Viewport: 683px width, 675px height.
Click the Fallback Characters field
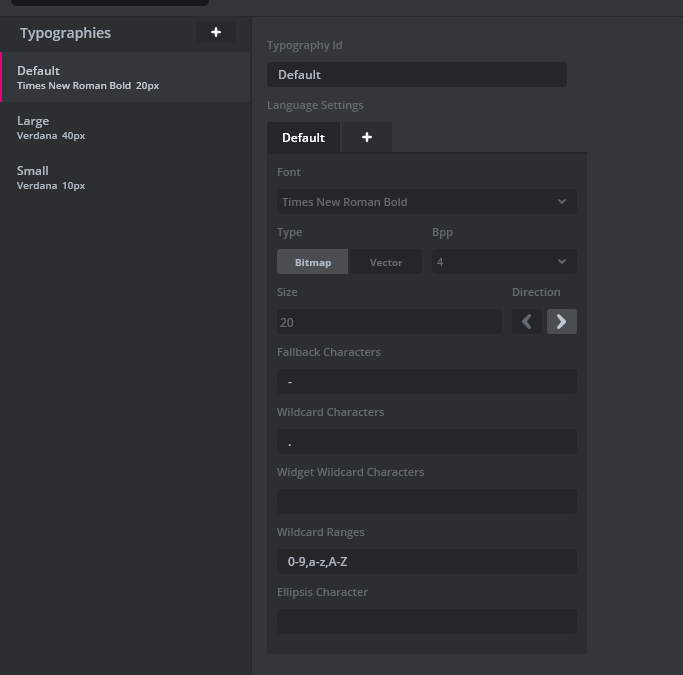click(x=426, y=382)
